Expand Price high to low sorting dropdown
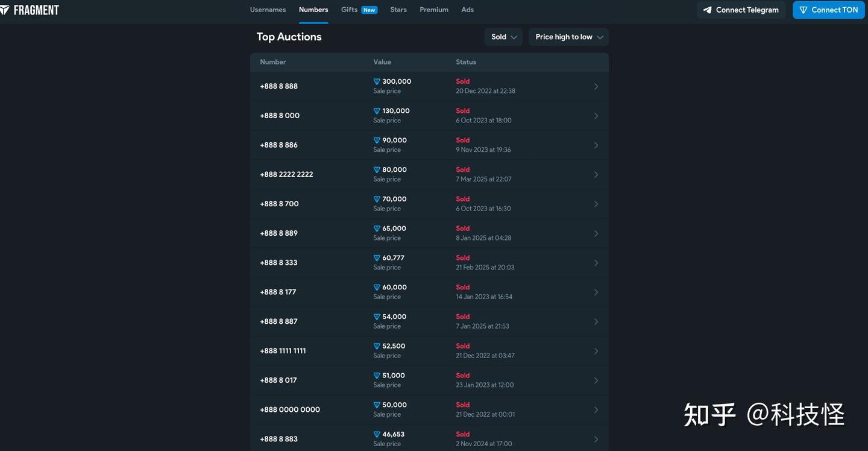This screenshot has width=868, height=451. 568,37
